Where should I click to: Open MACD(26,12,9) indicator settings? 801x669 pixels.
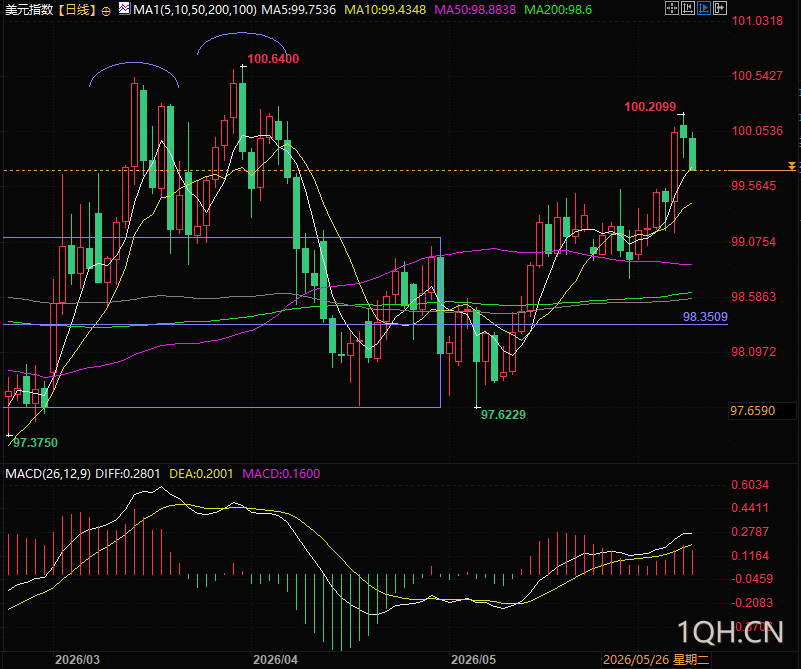click(x=48, y=473)
